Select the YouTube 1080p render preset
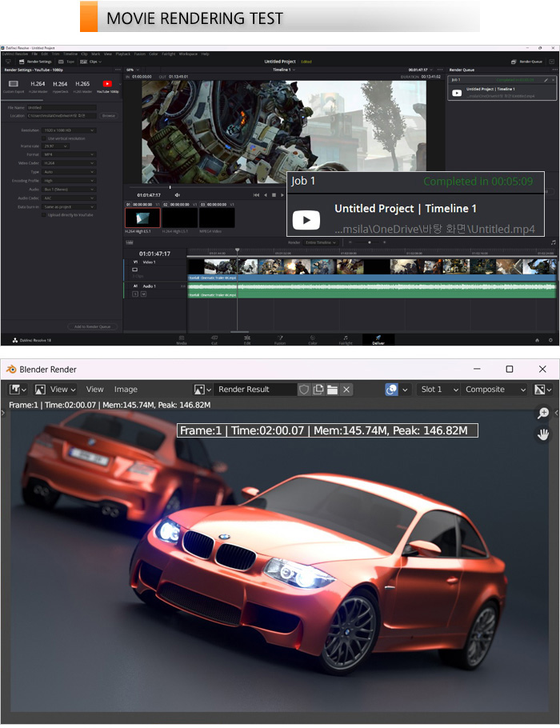The height and width of the screenshot is (728, 560). (107, 84)
